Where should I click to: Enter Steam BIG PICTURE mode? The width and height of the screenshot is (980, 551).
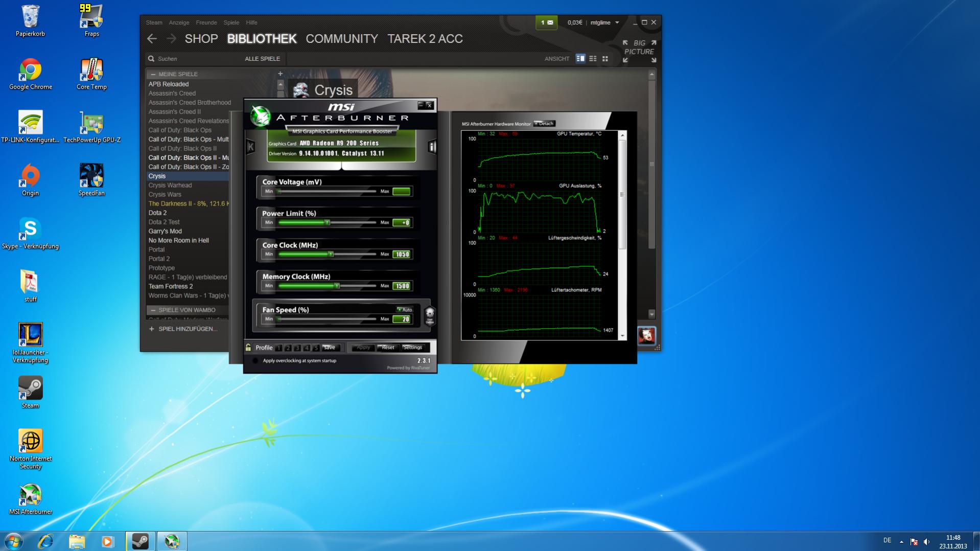(639, 51)
